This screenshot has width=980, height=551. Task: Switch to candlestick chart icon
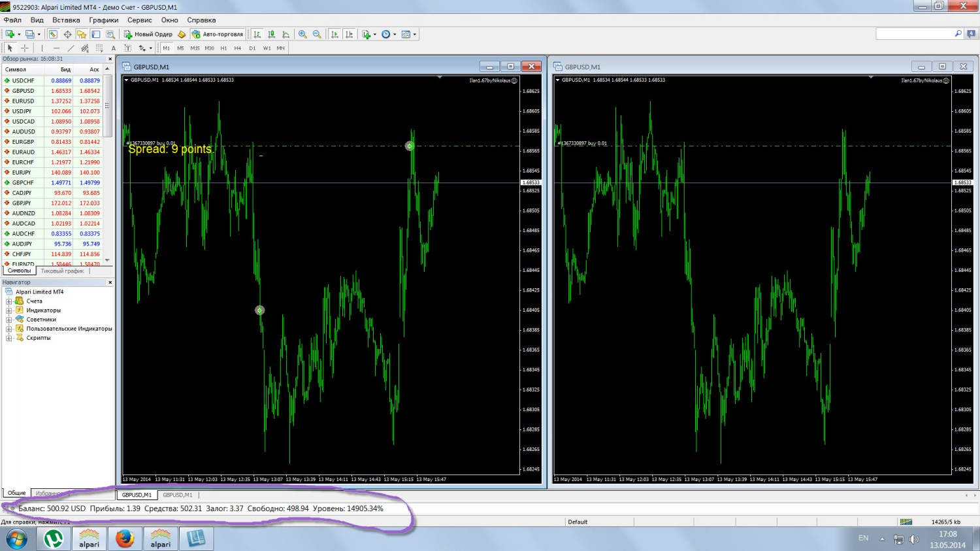(272, 34)
